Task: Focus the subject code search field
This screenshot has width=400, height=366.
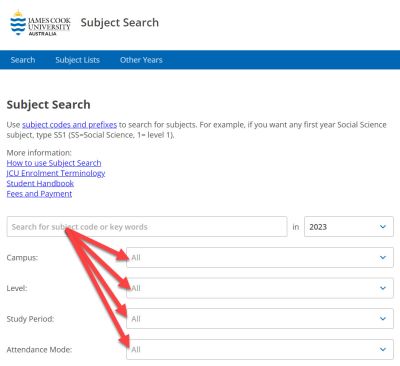Action: (x=147, y=227)
